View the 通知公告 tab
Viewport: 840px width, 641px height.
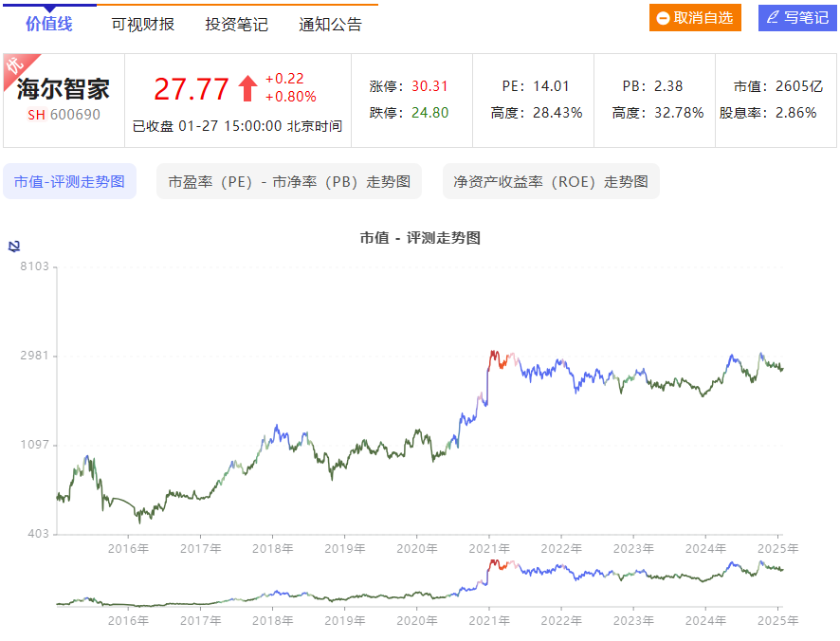(x=328, y=22)
